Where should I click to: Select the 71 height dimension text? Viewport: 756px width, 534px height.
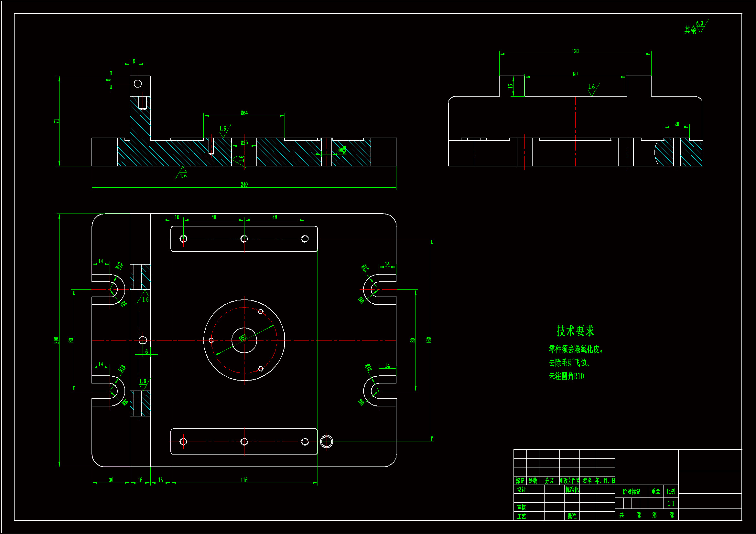(x=56, y=121)
